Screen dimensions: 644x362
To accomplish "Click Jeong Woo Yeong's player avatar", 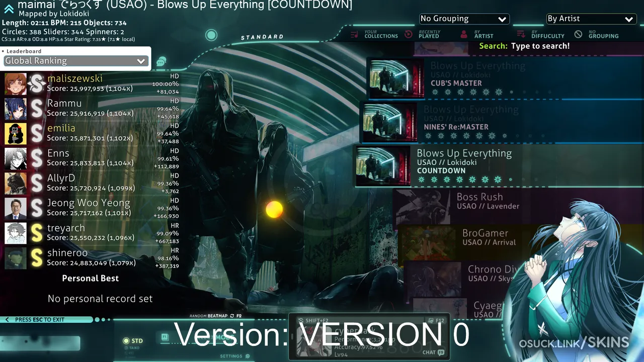I will pyautogui.click(x=16, y=209).
